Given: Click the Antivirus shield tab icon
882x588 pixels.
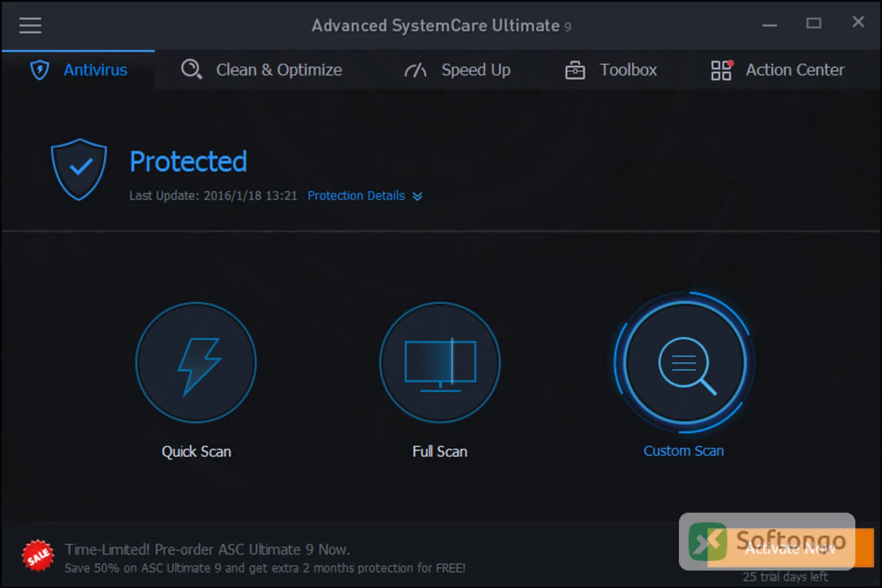Looking at the screenshot, I should (40, 70).
